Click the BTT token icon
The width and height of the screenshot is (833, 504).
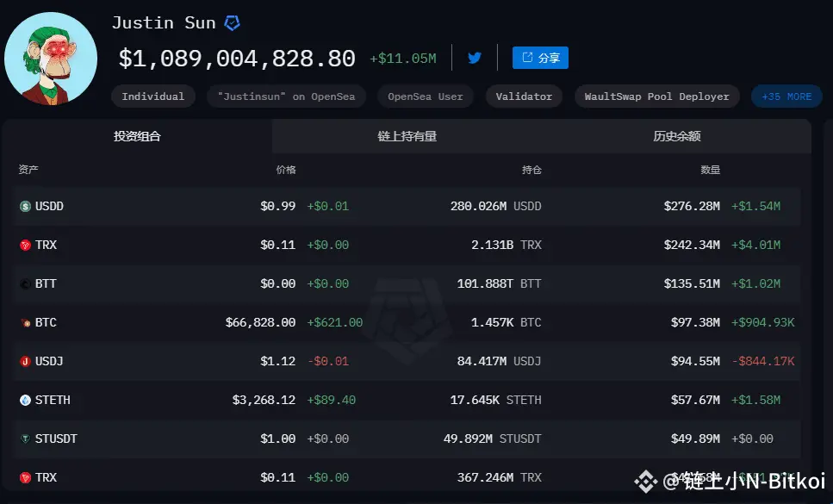tap(25, 283)
